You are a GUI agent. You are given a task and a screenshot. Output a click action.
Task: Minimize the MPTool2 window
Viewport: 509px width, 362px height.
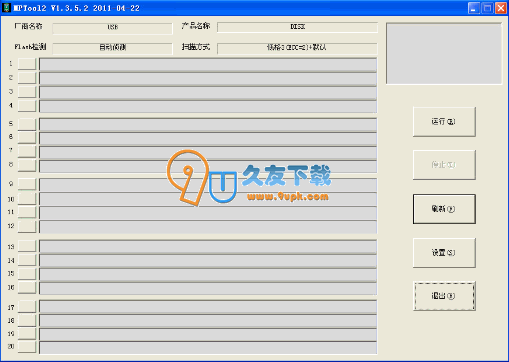pos(474,8)
